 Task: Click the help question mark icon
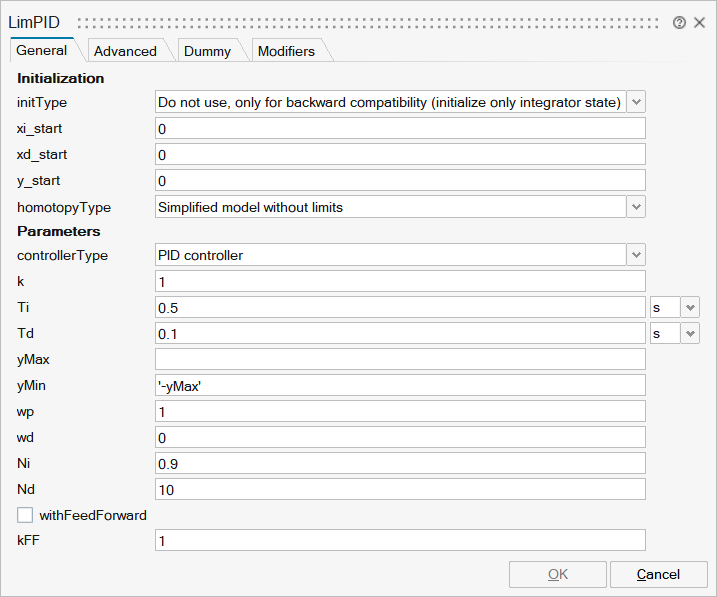(679, 23)
